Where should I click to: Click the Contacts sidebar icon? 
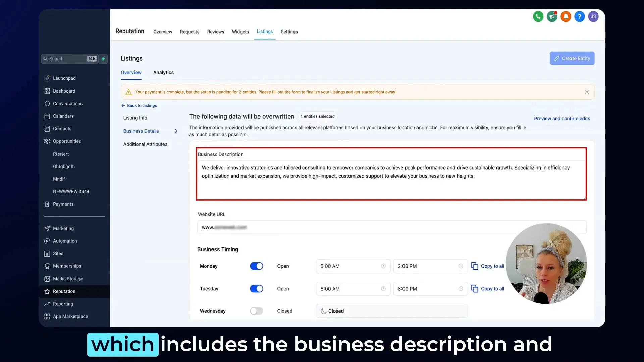point(47,129)
